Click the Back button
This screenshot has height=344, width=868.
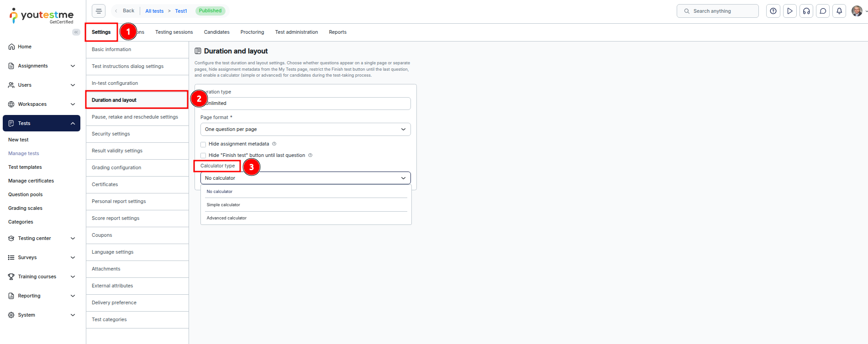(125, 11)
